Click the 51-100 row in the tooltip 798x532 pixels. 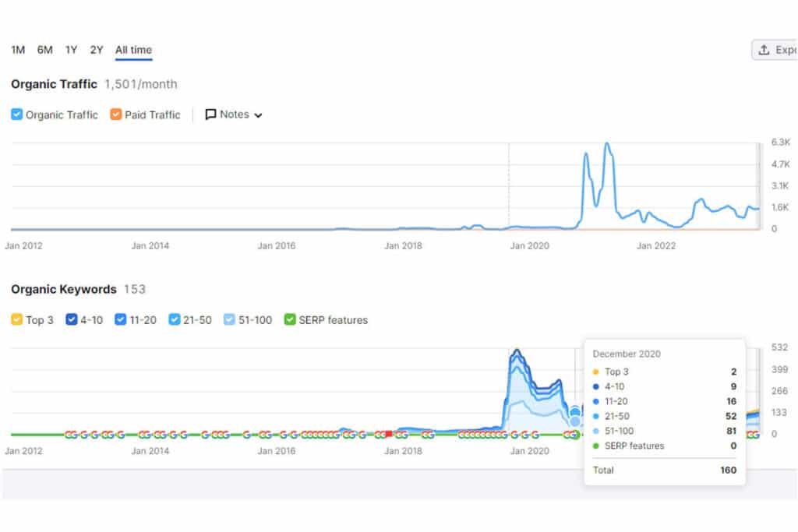click(x=665, y=431)
